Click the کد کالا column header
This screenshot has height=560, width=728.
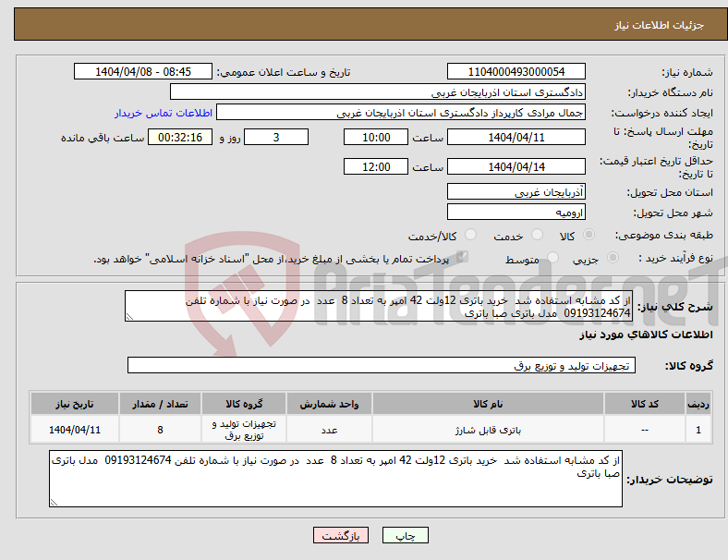pyautogui.click(x=645, y=404)
